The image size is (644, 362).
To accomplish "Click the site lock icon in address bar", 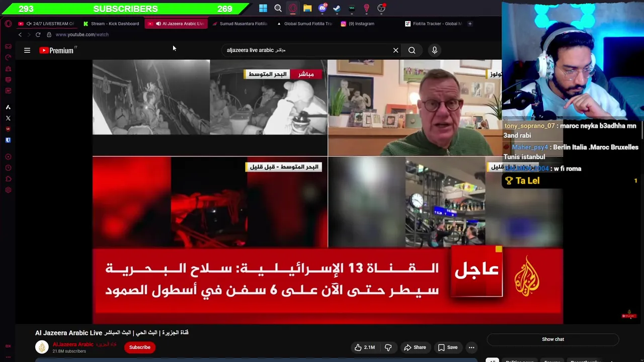I will tap(49, 35).
